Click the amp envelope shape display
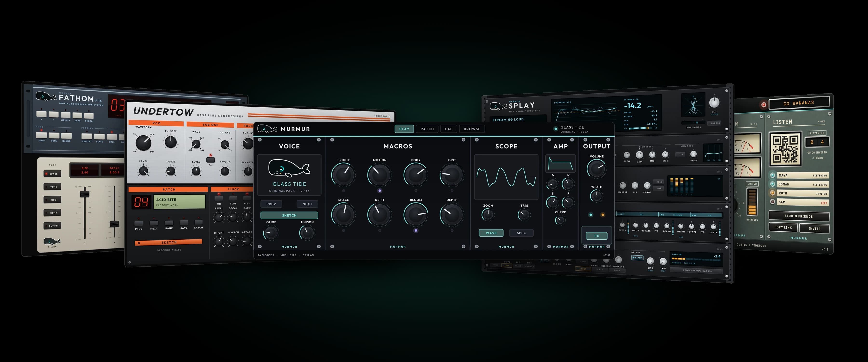 point(560,164)
